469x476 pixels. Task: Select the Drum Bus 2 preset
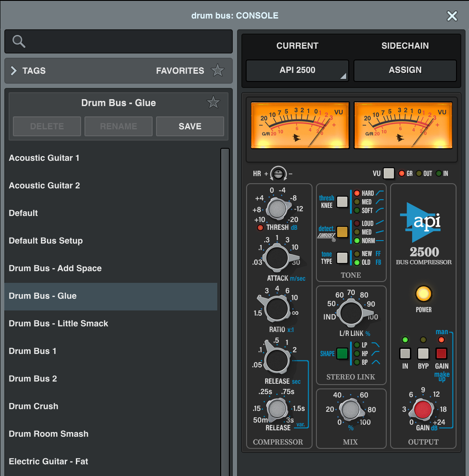[111, 379]
